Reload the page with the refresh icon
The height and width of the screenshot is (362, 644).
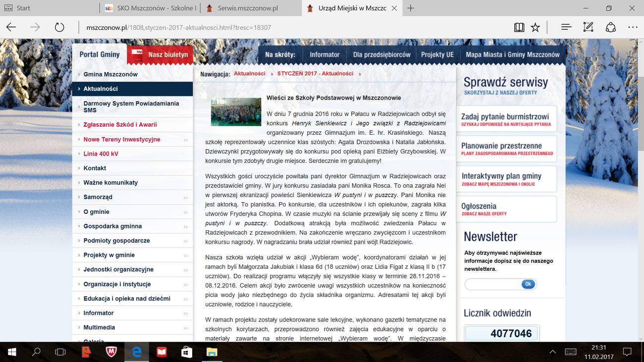tap(59, 28)
